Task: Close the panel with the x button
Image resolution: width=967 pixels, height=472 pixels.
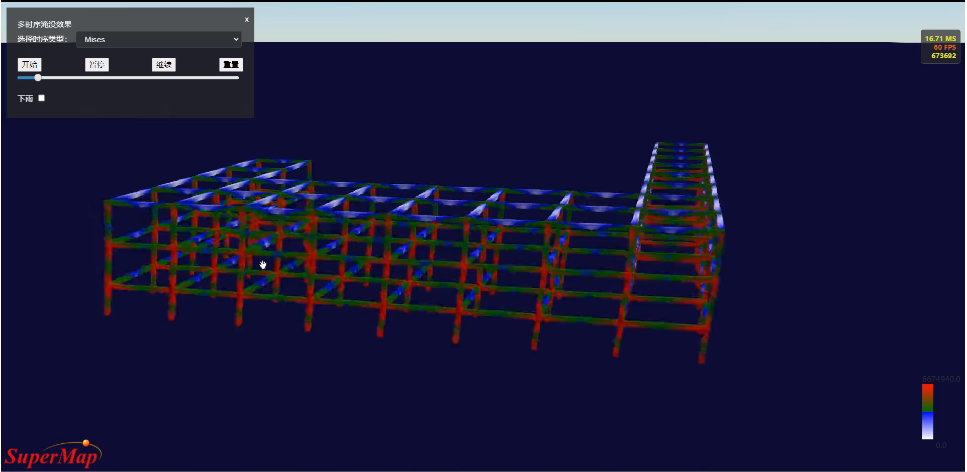Action: coord(247,20)
